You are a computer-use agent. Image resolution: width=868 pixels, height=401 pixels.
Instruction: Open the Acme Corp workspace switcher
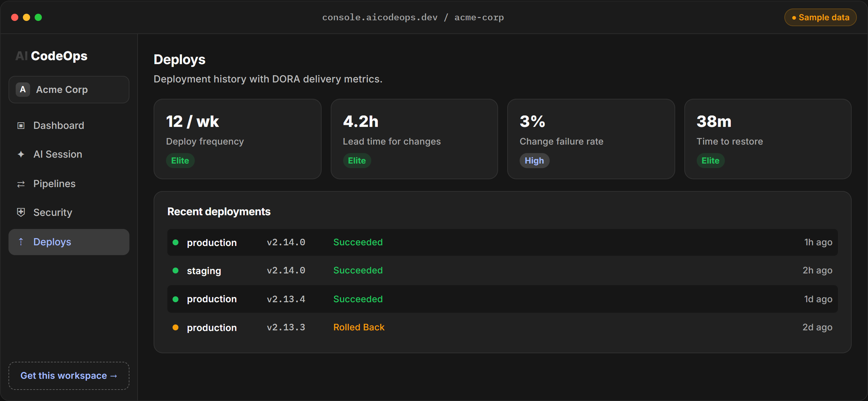(69, 89)
